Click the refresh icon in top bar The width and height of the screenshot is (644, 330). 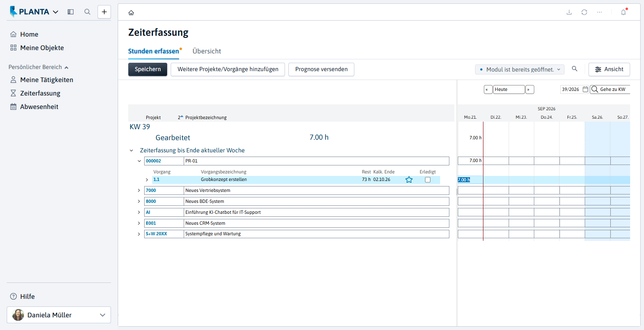click(x=584, y=12)
